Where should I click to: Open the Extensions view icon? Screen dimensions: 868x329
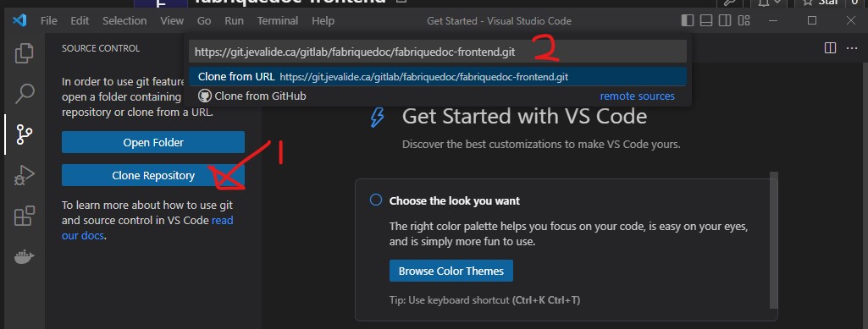(x=24, y=216)
